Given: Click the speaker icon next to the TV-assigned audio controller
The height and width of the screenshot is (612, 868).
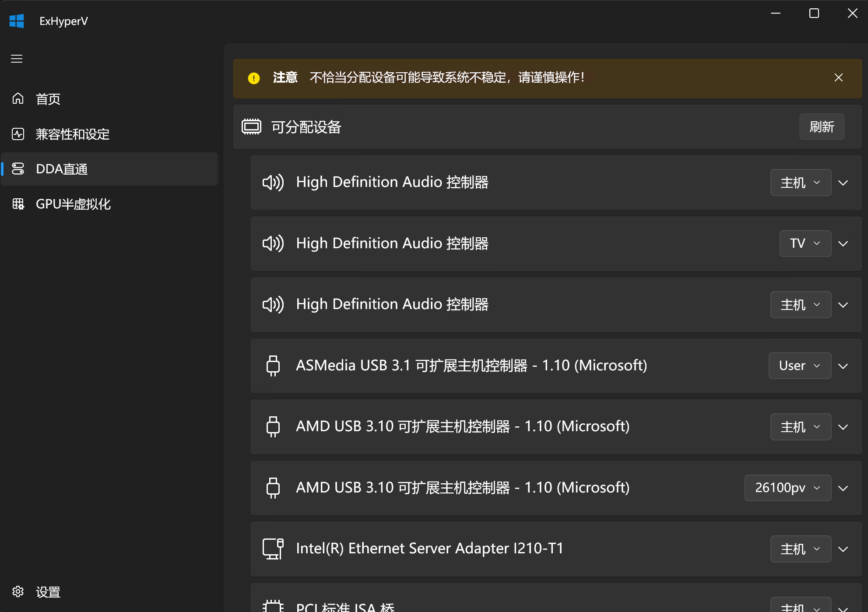Looking at the screenshot, I should [273, 243].
